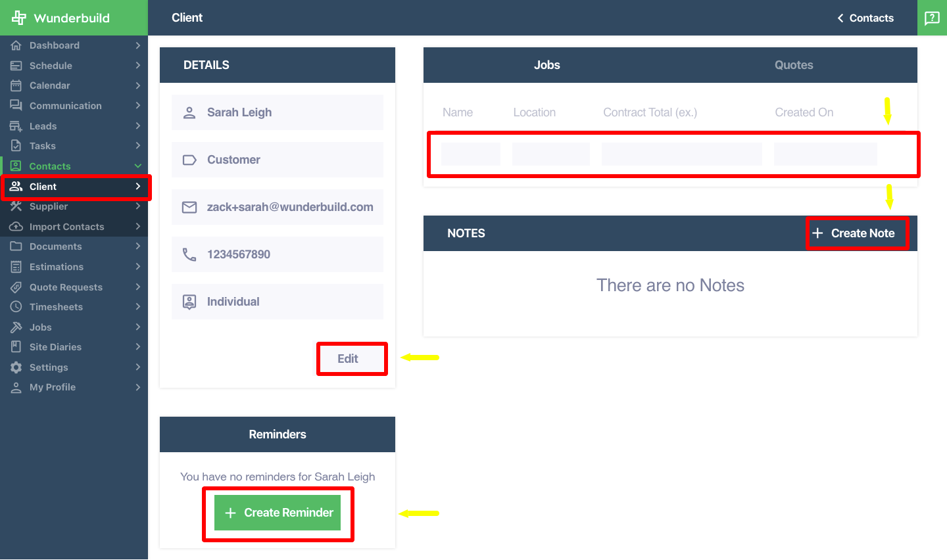Open the help feedback icon in the header
947x560 pixels.
932,18
